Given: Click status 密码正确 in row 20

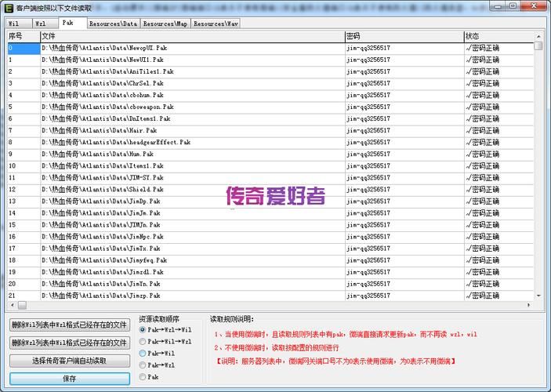Looking at the screenshot, I should pos(499,284).
